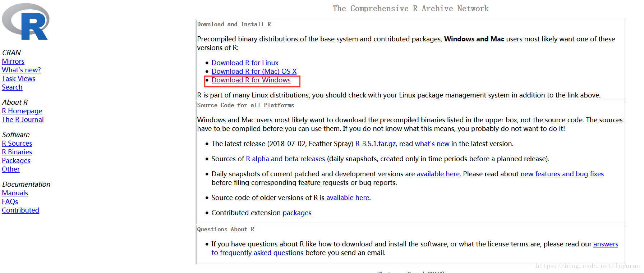Screen dimensions: 644x273
Task: Open R alpha and beta releases
Action: (x=285, y=159)
